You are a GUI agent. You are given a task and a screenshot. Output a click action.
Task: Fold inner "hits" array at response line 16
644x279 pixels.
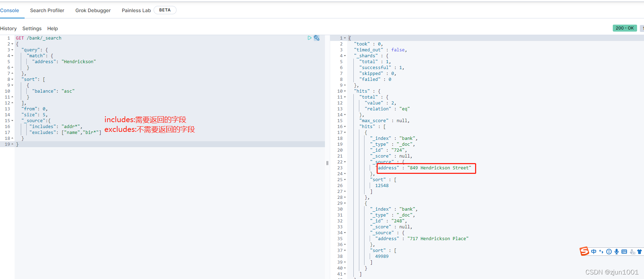(x=345, y=127)
